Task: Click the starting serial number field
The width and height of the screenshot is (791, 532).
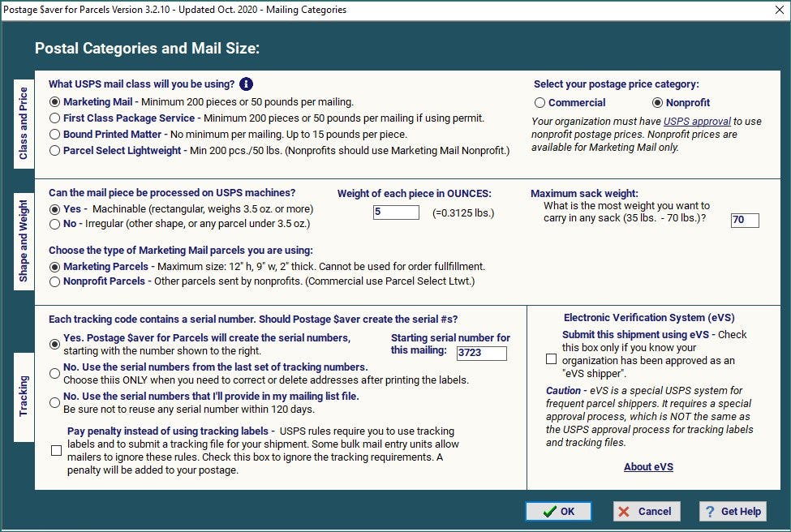Action: pyautogui.click(x=482, y=353)
